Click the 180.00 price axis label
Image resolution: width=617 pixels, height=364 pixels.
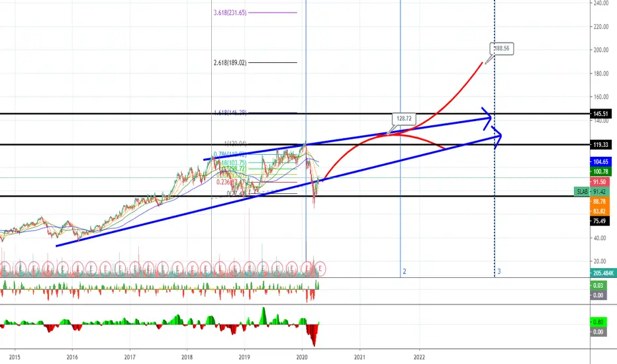(x=601, y=73)
